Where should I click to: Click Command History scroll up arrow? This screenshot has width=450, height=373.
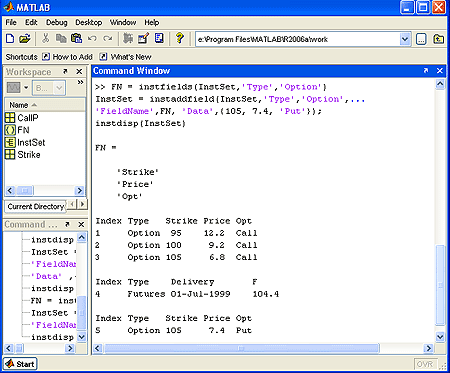click(82, 238)
